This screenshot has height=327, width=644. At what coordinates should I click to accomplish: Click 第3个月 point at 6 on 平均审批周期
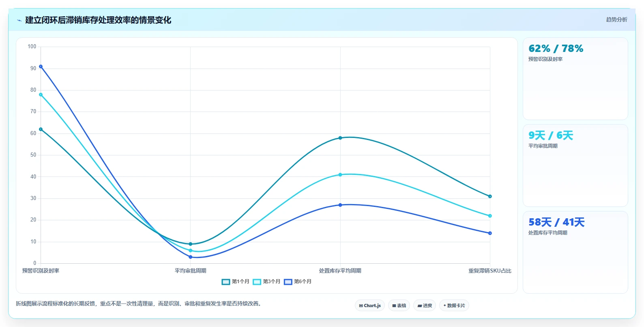coord(190,250)
